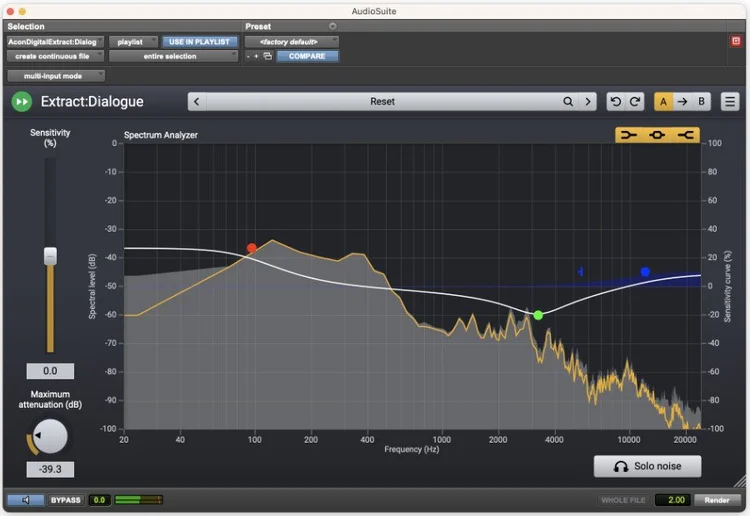Click the green Extract:Dialogue power icon
The width and height of the screenshot is (750, 516).
pyautogui.click(x=22, y=101)
